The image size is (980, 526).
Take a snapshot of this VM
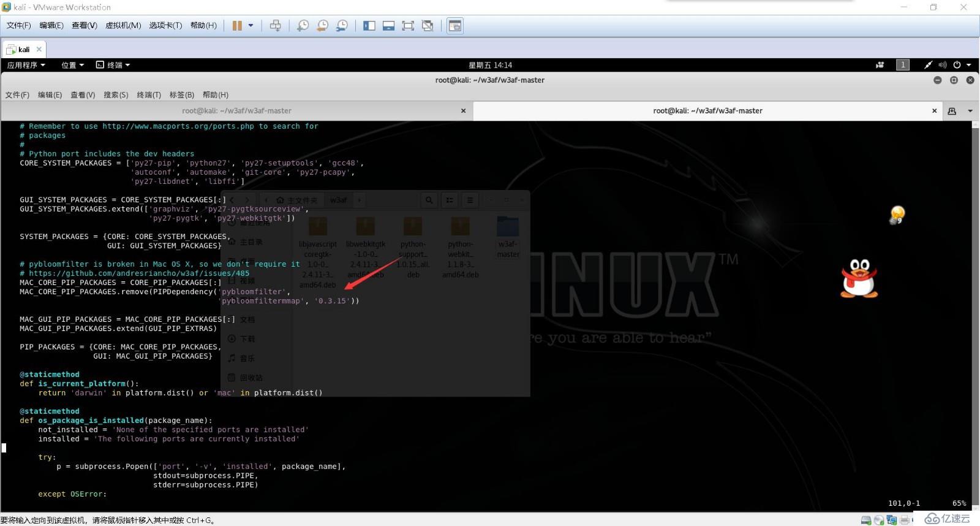pyautogui.click(x=303, y=26)
